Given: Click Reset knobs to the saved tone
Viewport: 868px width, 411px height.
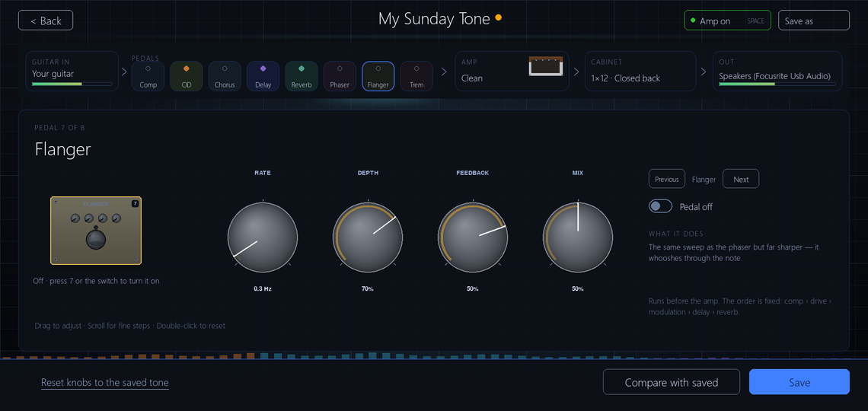Looking at the screenshot, I should tap(104, 383).
